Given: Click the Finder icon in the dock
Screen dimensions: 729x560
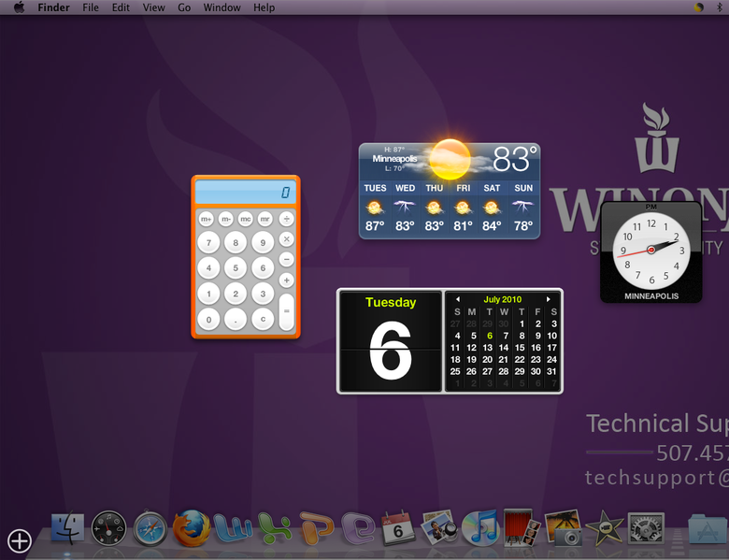Looking at the screenshot, I should point(67,529).
